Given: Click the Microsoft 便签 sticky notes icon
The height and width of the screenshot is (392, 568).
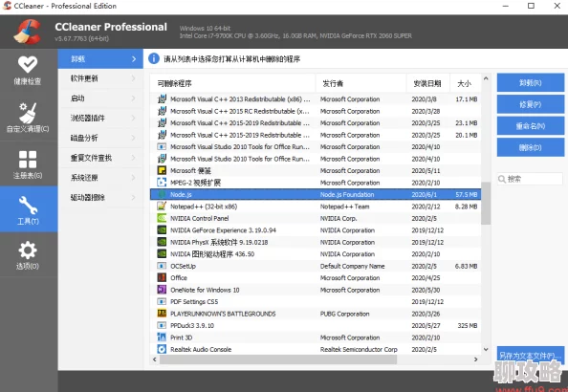Looking at the screenshot, I should (x=162, y=170).
